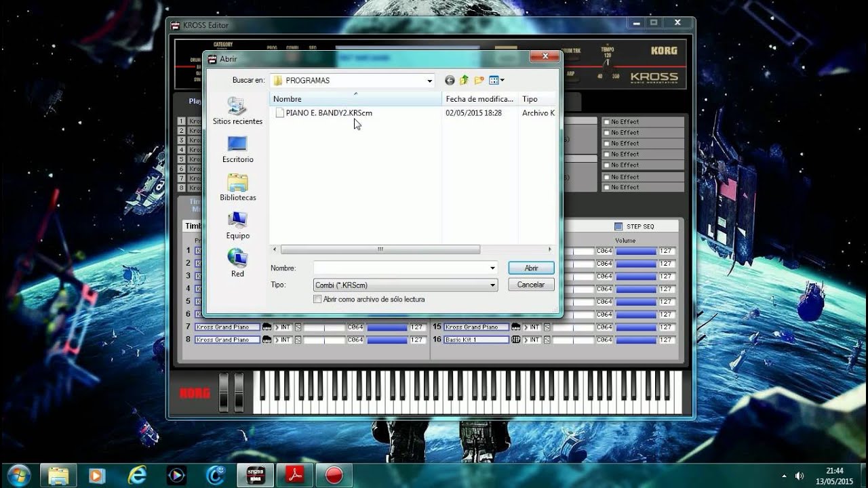Open INT bank selector on timbre 15
This screenshot has width=868, height=488.
point(532,327)
